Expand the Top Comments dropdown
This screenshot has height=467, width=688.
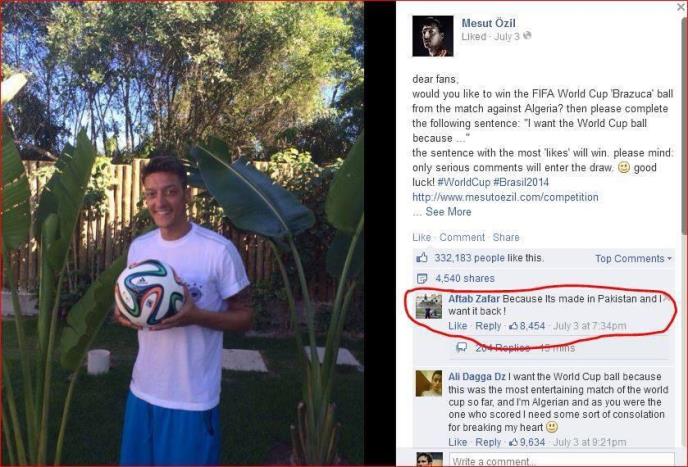(x=633, y=259)
